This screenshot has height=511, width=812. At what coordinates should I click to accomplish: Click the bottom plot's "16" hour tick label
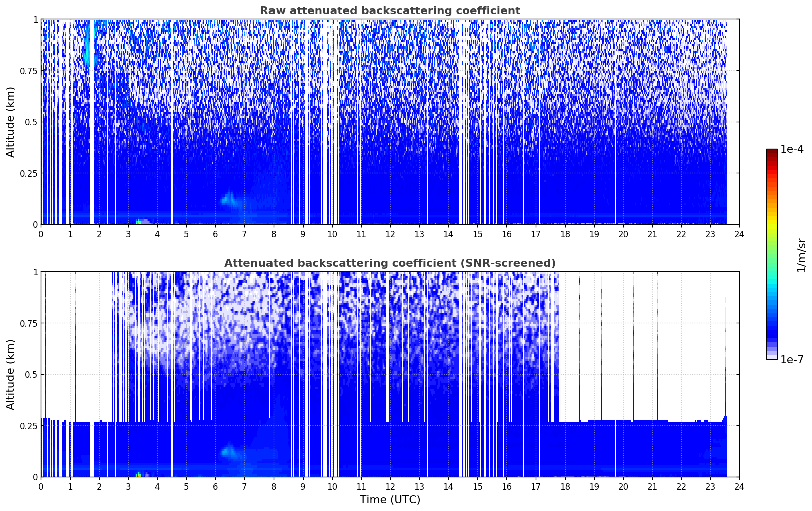tap(506, 486)
